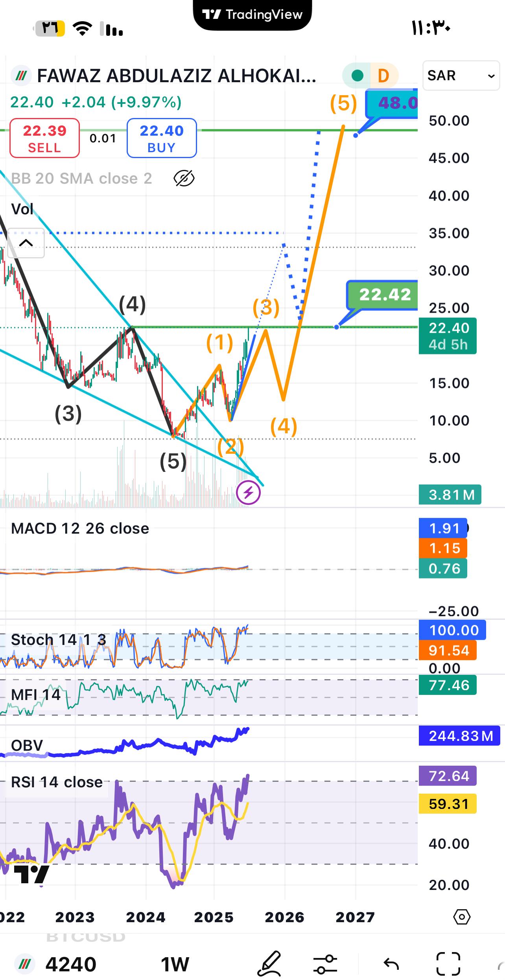Tap the RSI moving average value 59.31

pos(448,803)
